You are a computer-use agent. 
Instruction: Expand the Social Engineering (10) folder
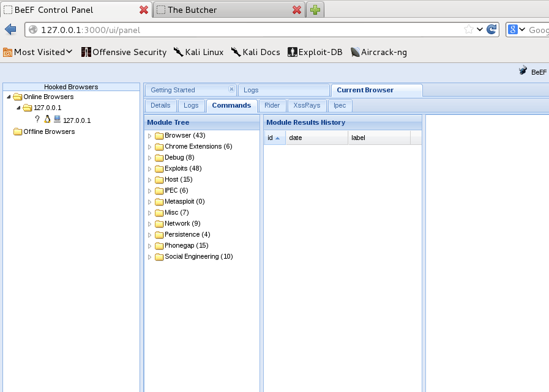[x=149, y=257]
